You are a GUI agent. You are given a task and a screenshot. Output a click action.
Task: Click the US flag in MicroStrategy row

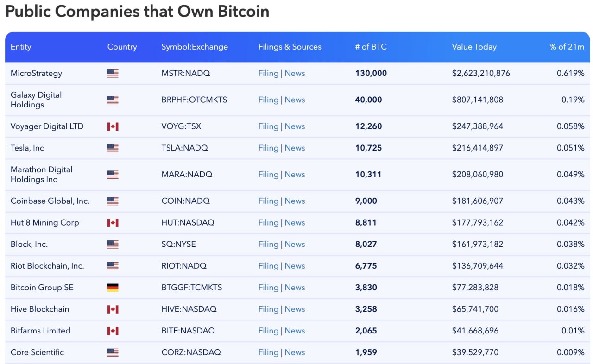tap(113, 73)
